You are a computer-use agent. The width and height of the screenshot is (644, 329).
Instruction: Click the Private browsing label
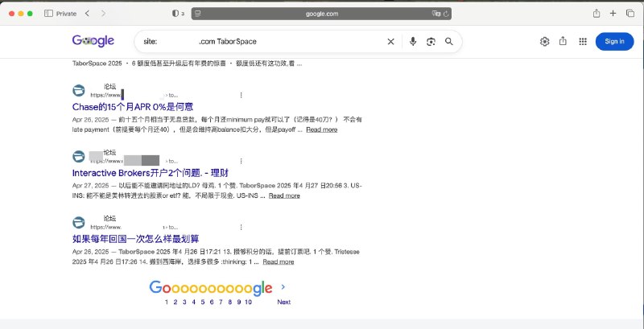pyautogui.click(x=66, y=14)
